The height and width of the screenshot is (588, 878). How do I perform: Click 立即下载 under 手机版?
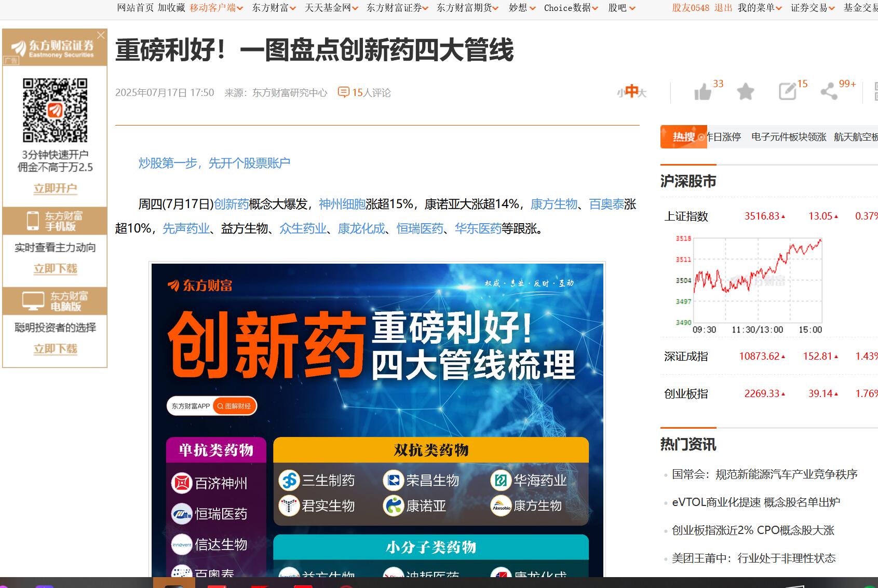(55, 269)
